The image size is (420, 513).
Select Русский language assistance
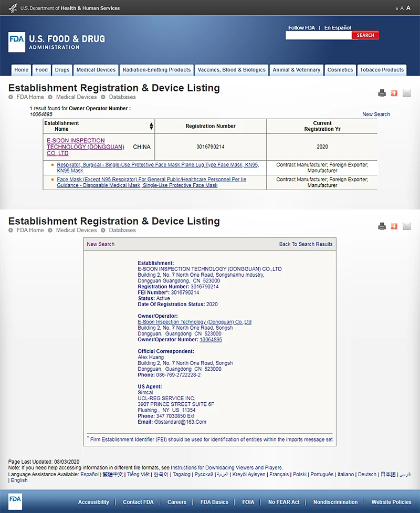click(204, 474)
